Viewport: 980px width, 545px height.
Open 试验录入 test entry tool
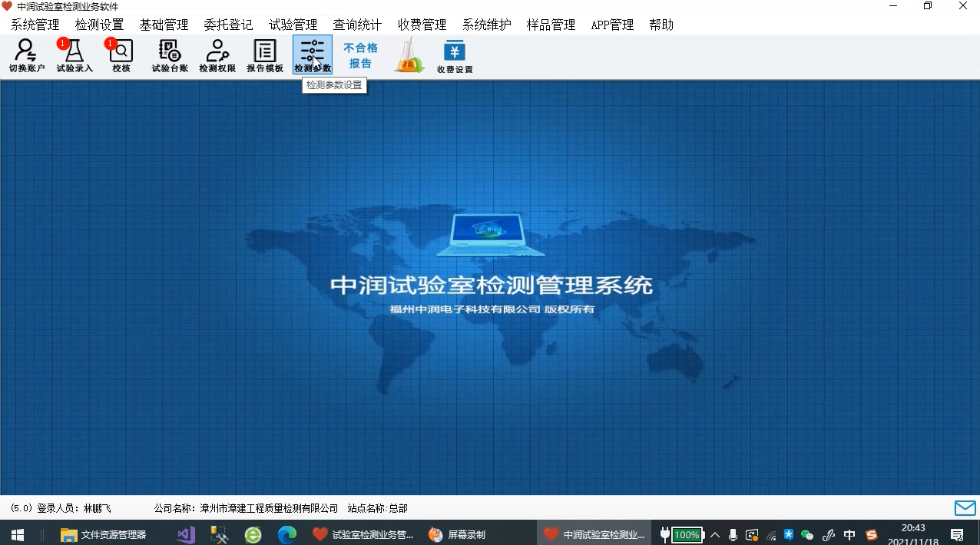(74, 55)
